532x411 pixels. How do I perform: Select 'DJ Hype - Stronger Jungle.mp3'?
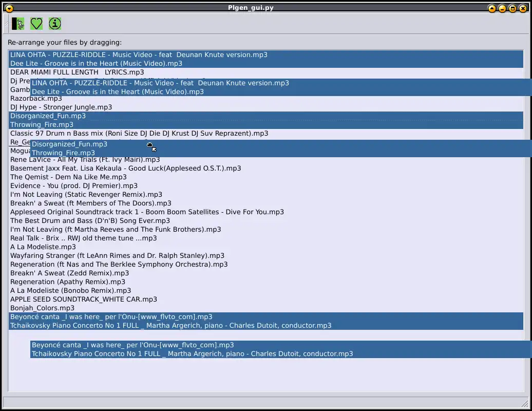point(266,107)
